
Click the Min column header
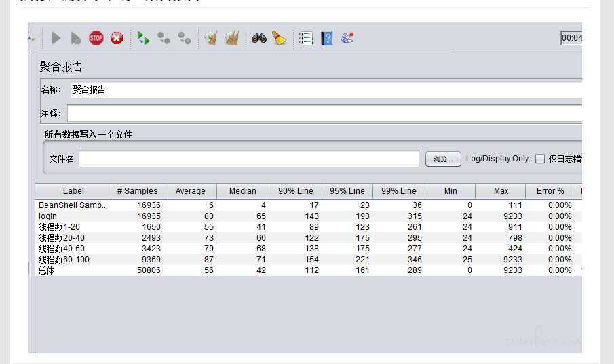(450, 191)
